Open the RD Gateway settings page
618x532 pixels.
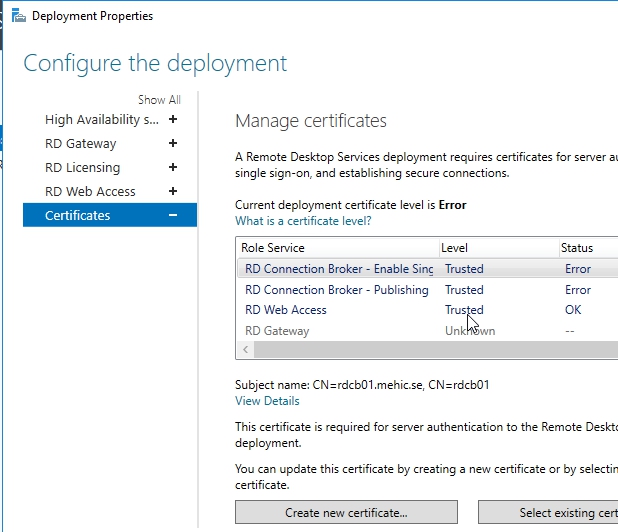81,143
